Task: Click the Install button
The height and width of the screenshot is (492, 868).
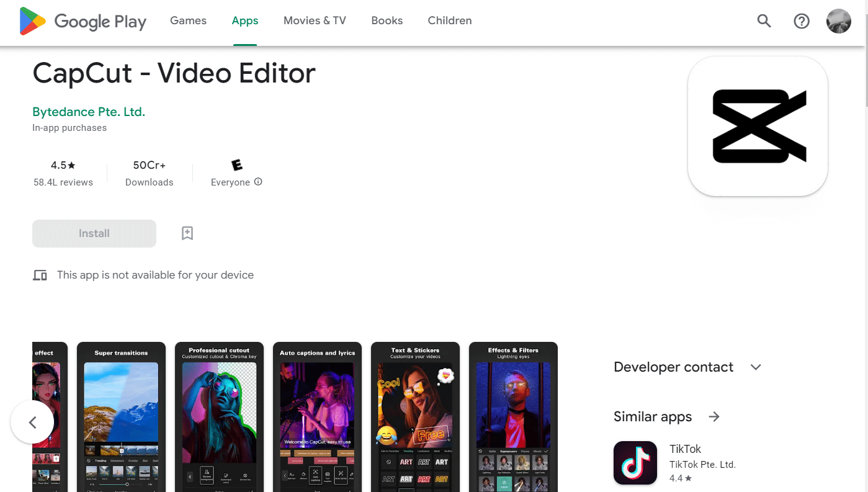Action: point(94,233)
